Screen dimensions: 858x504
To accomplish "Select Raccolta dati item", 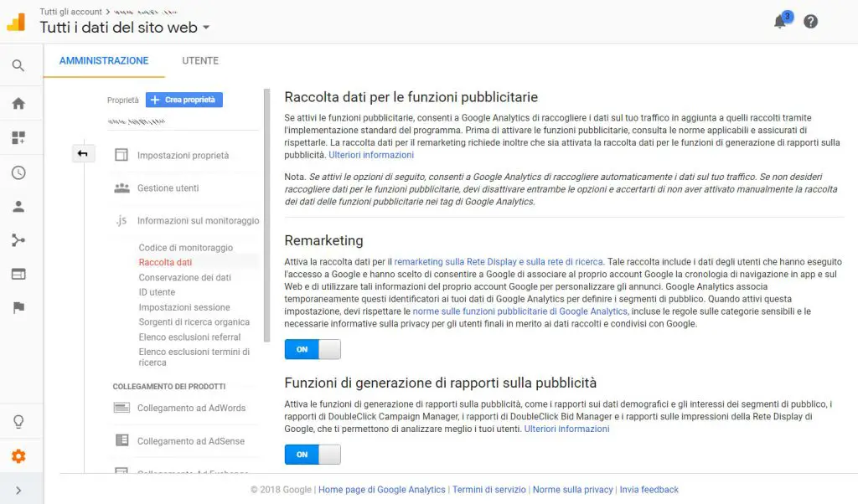I will coord(165,262).
